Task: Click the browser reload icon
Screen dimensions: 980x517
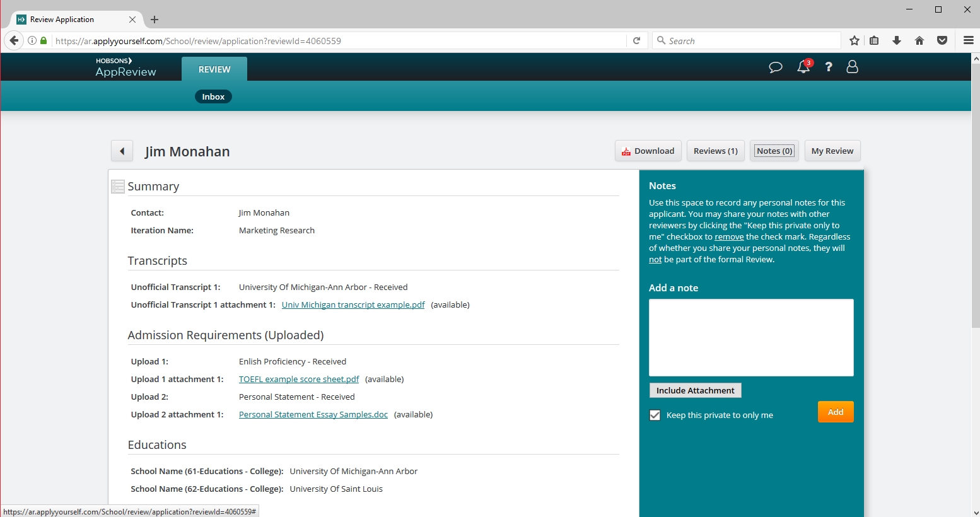Action: [637, 41]
